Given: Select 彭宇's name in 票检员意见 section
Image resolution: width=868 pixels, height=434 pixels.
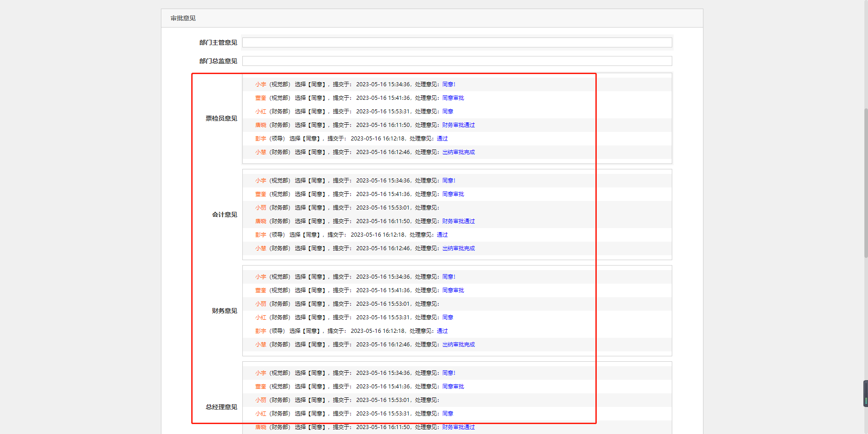Looking at the screenshot, I should (x=260, y=139).
